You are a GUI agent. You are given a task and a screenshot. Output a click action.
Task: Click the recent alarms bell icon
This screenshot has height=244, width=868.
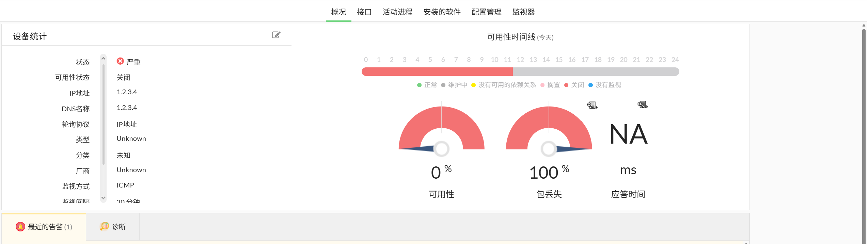coord(20,227)
